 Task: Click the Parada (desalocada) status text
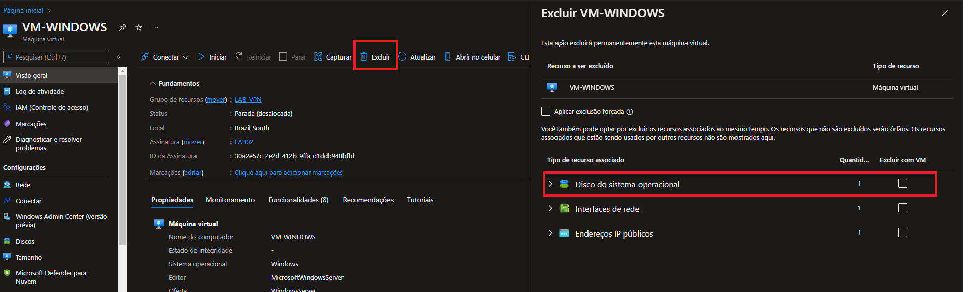click(264, 114)
